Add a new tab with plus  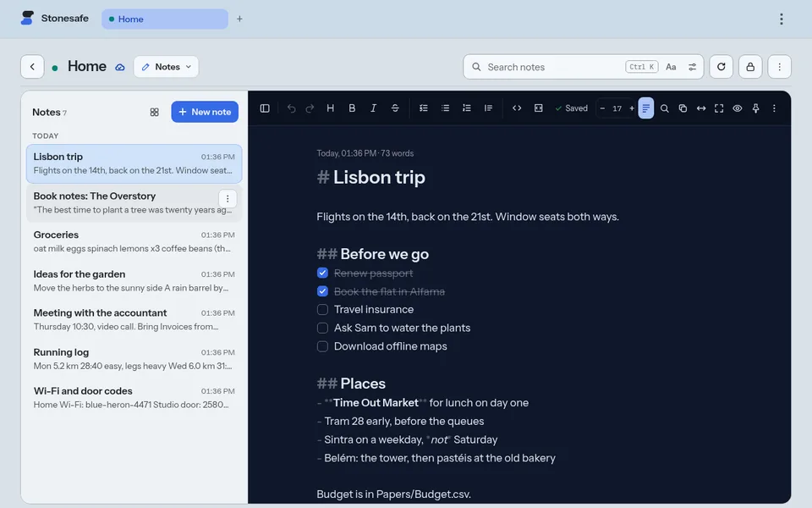[x=239, y=19]
